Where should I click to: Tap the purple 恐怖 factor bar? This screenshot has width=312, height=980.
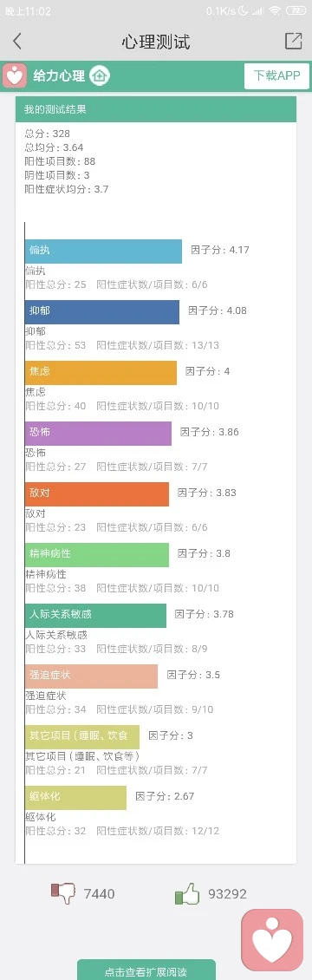coord(99,433)
